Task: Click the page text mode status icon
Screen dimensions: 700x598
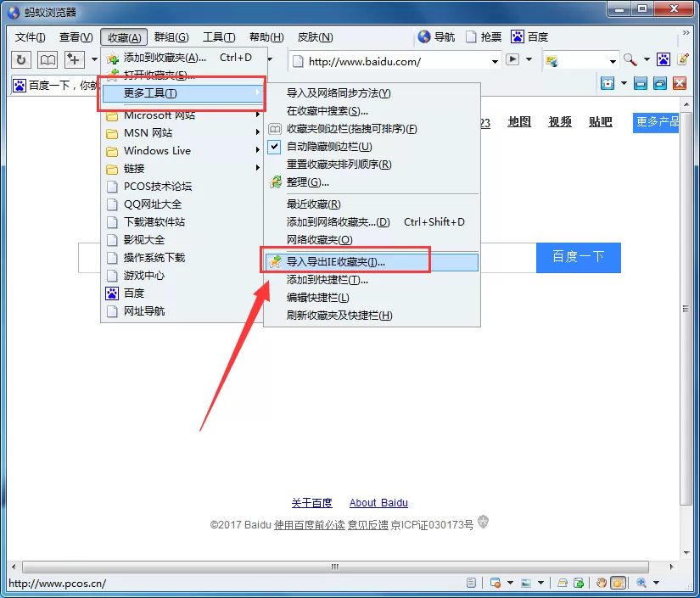Action: click(x=471, y=583)
